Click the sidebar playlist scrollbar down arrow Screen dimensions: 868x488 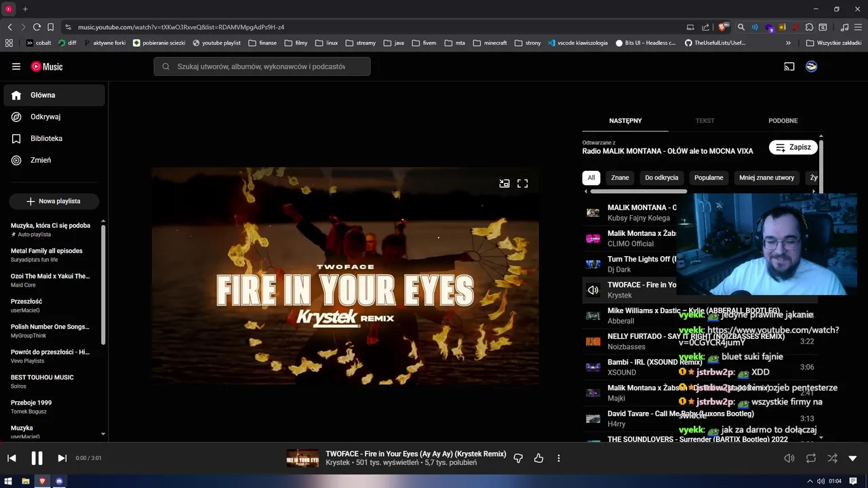coord(103,434)
